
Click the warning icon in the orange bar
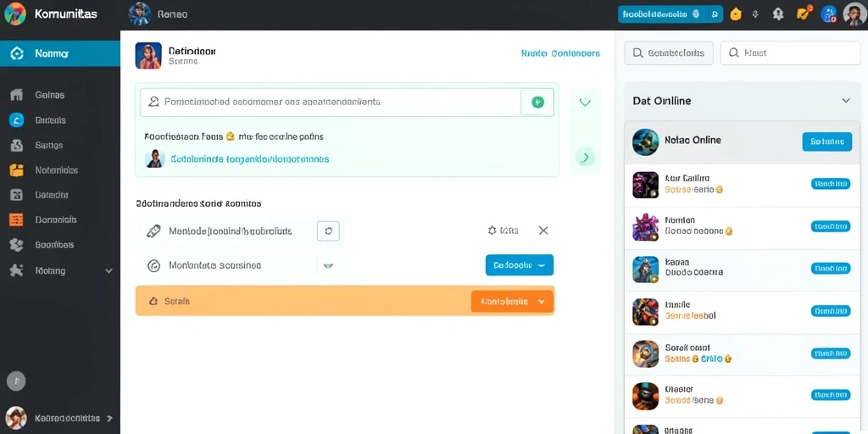153,301
